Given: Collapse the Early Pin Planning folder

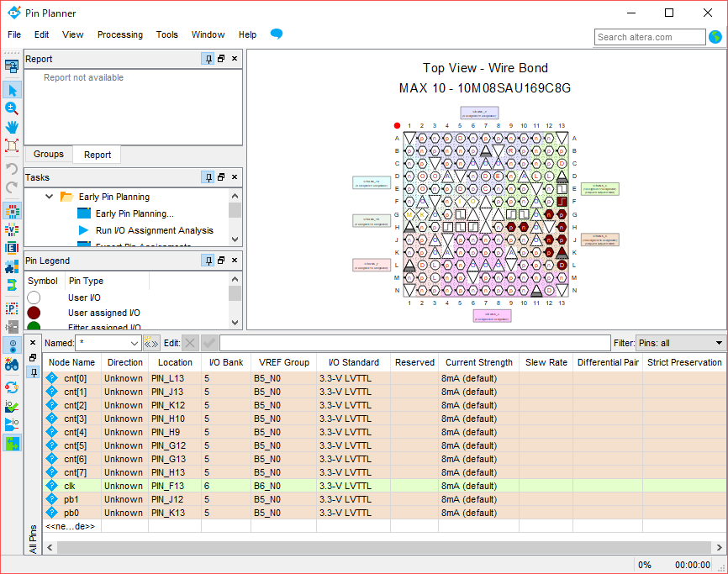Looking at the screenshot, I should click(x=49, y=197).
